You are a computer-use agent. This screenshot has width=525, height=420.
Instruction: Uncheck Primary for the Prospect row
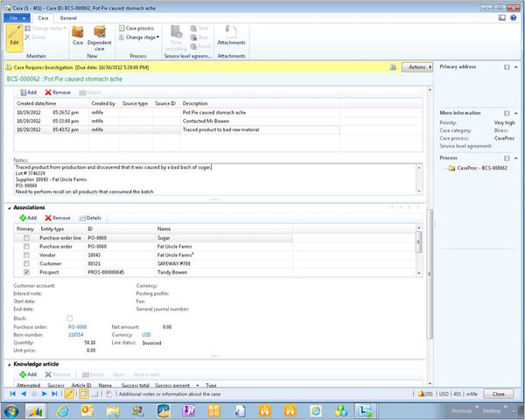(x=26, y=272)
